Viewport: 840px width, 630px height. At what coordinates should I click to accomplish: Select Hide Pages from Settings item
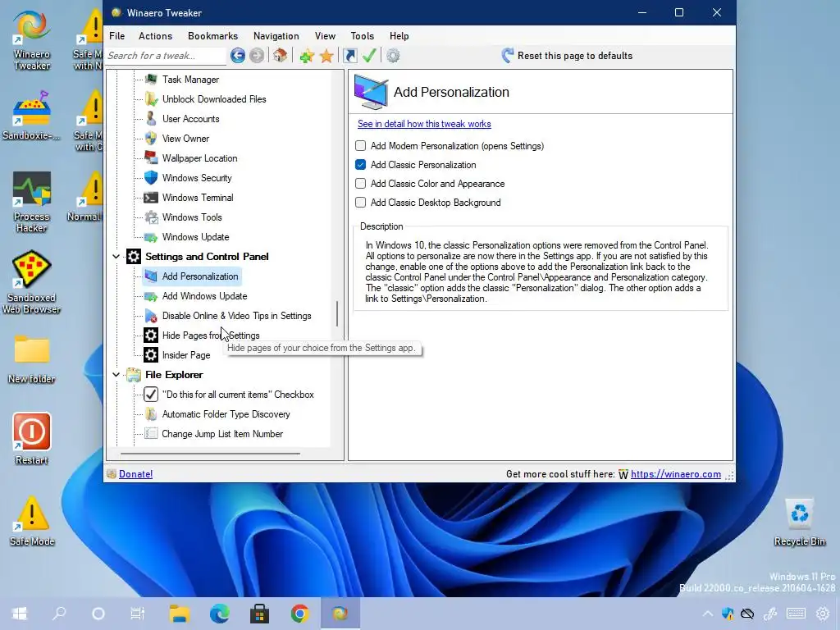[211, 336]
